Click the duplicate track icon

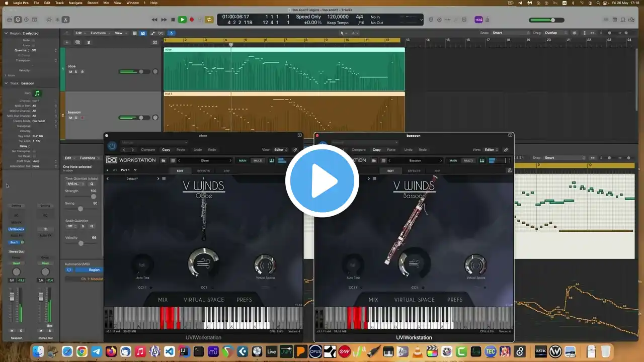(77, 42)
